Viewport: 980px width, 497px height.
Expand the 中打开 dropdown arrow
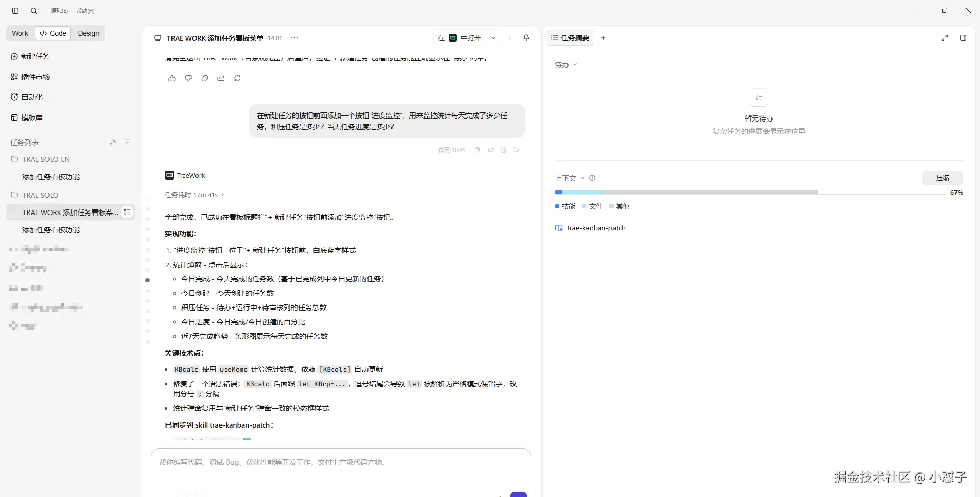pyautogui.click(x=493, y=38)
